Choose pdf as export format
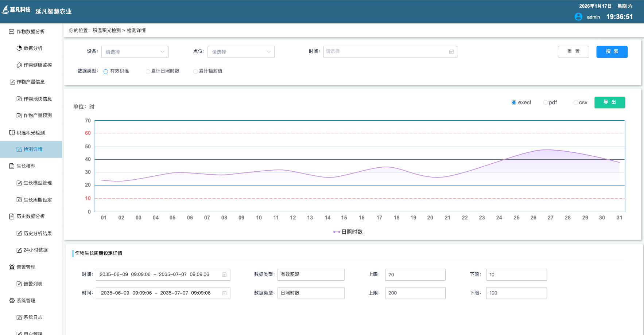 click(x=545, y=102)
